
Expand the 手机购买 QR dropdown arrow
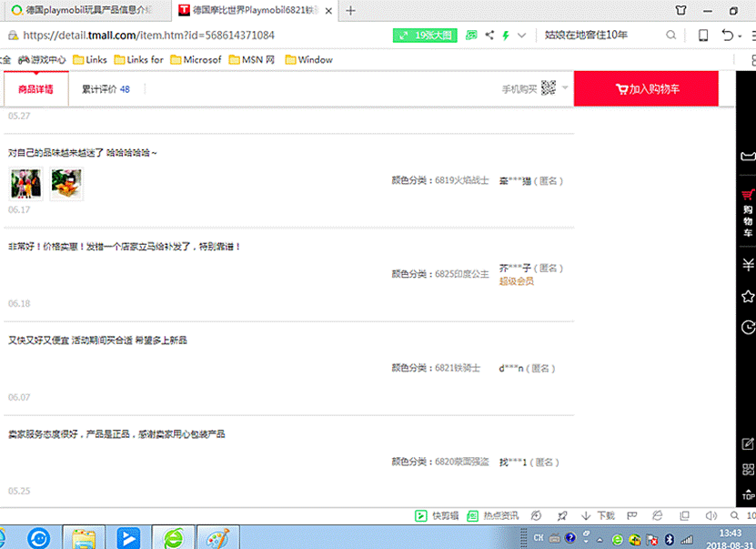click(x=565, y=88)
